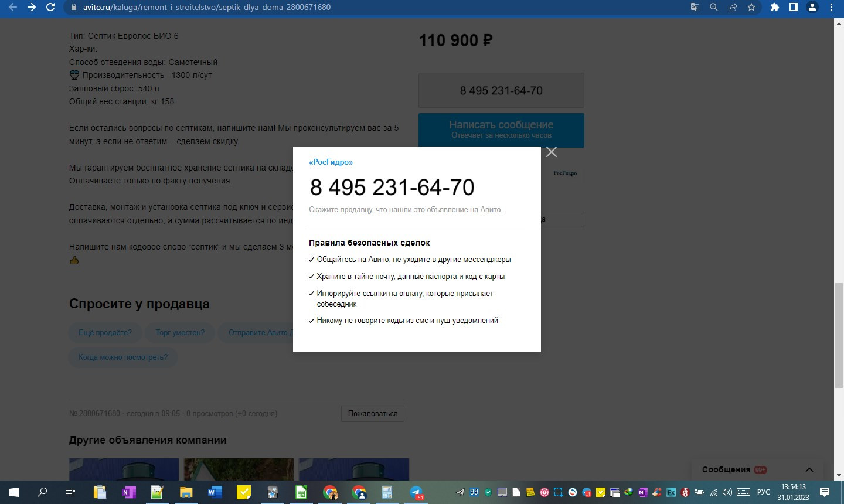The height and width of the screenshot is (504, 844).
Task: Click the Пожаловаться button
Action: (x=373, y=413)
